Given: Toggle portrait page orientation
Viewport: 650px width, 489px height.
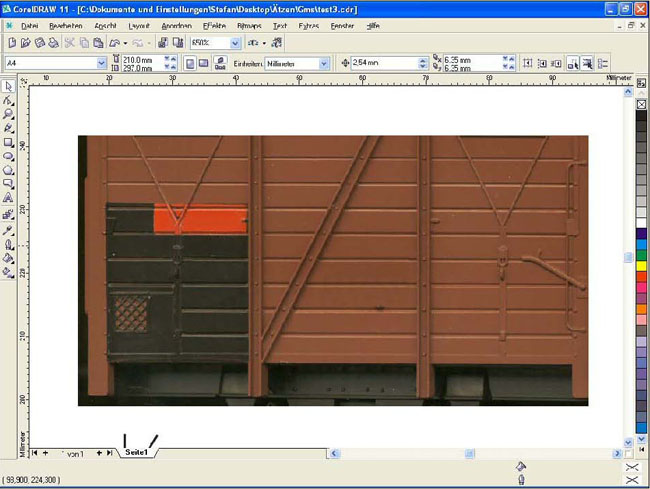Looking at the screenshot, I should click(x=188, y=63).
